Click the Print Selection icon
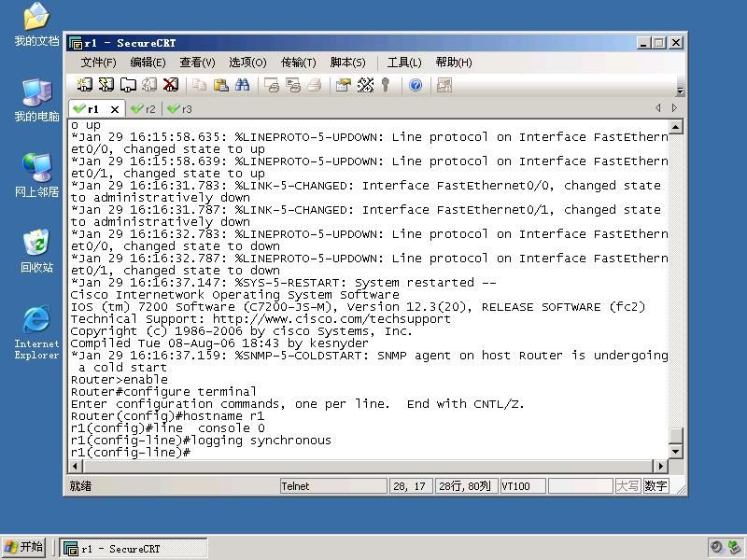747x560 pixels. [x=293, y=85]
